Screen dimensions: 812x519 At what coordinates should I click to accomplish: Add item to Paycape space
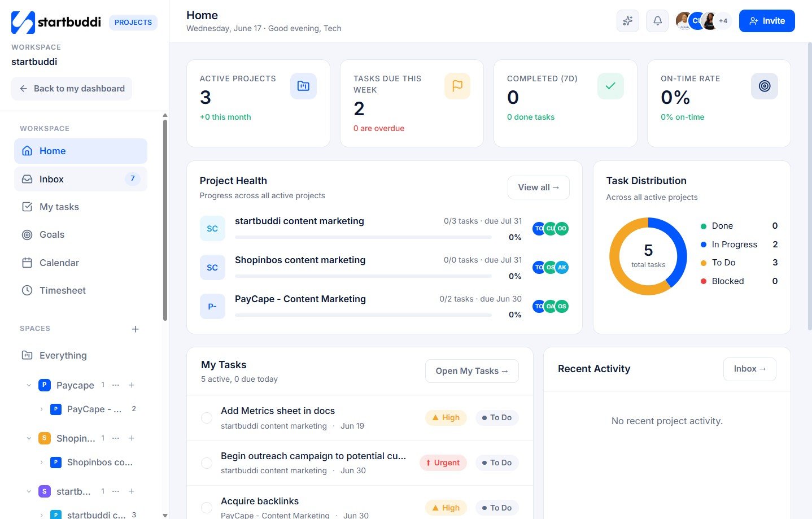132,385
